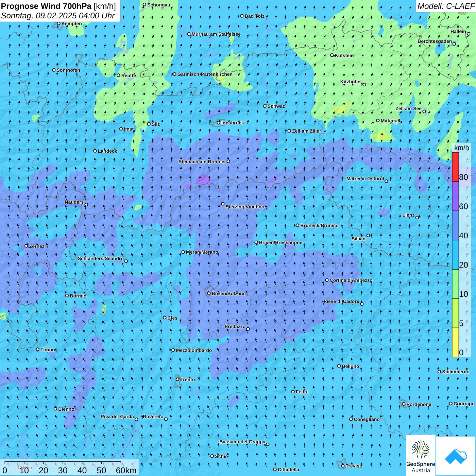476x476 pixels.
Task: Click the Treviso city marker
Action: 343,465
